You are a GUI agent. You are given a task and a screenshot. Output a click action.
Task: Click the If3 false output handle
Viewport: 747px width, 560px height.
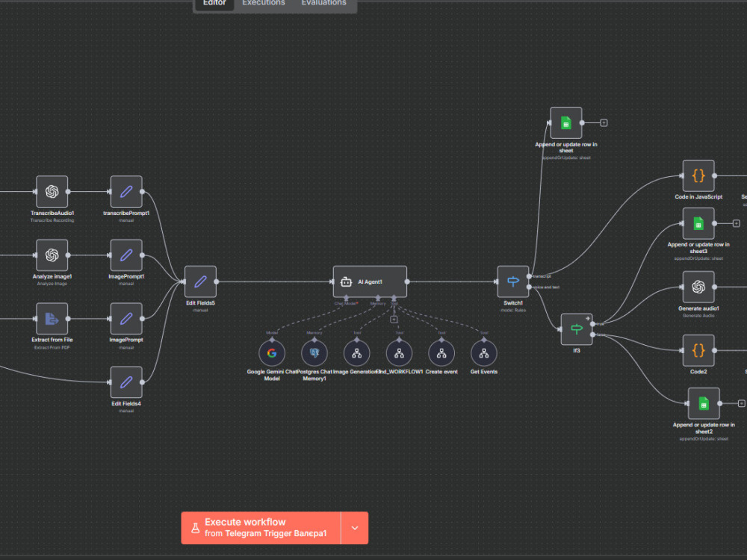click(x=592, y=335)
